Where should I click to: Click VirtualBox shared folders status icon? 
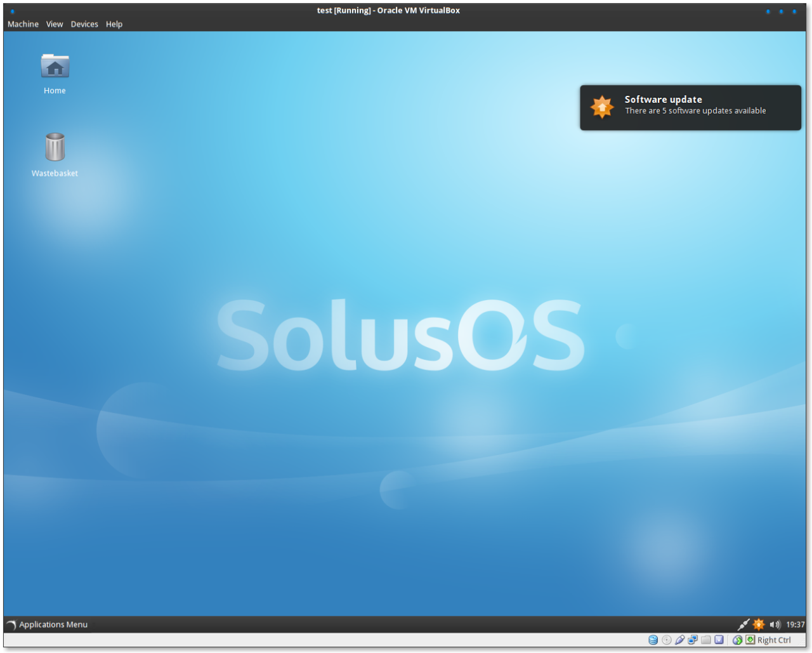tap(706, 640)
